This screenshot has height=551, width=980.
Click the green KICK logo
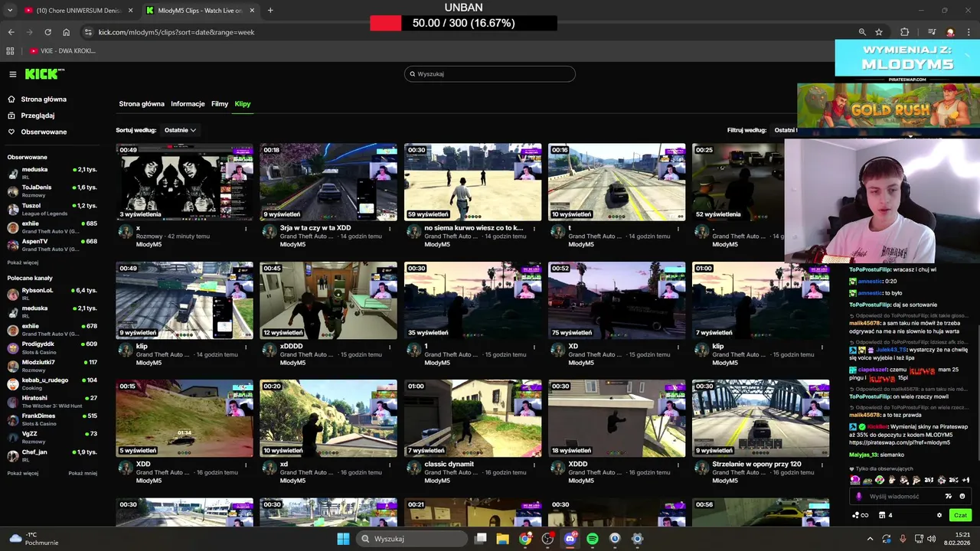(x=44, y=74)
